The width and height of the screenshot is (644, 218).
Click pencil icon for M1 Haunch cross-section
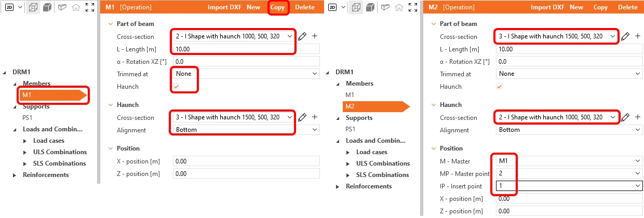point(303,117)
